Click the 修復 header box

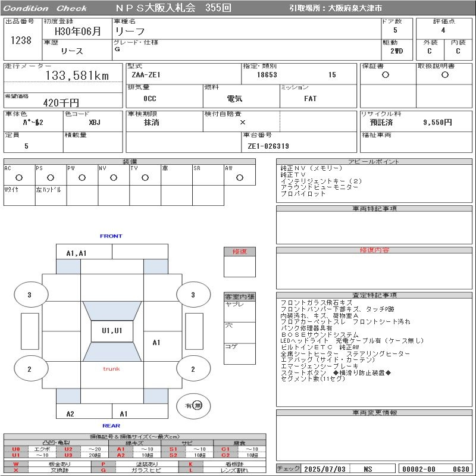[240, 251]
